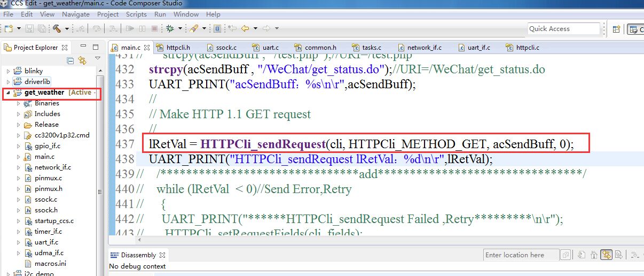Click the Back navigation yellow arrow
644x276 pixels.
coord(245,28)
